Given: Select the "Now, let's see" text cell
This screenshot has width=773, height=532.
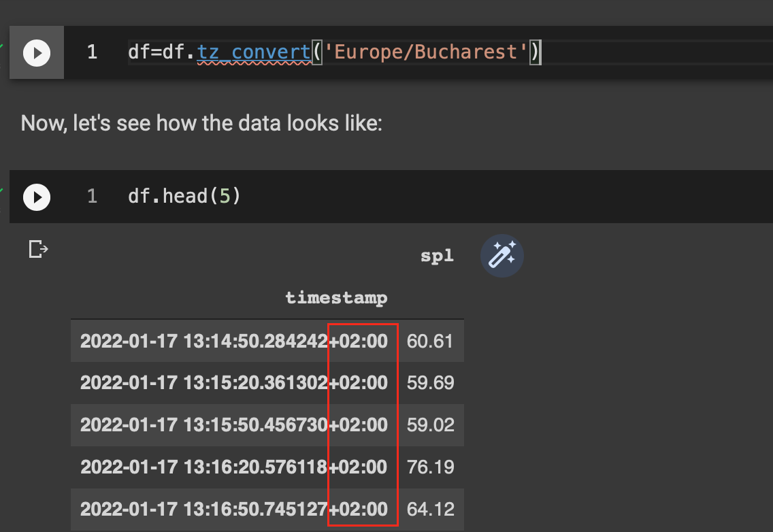Looking at the screenshot, I should (201, 123).
